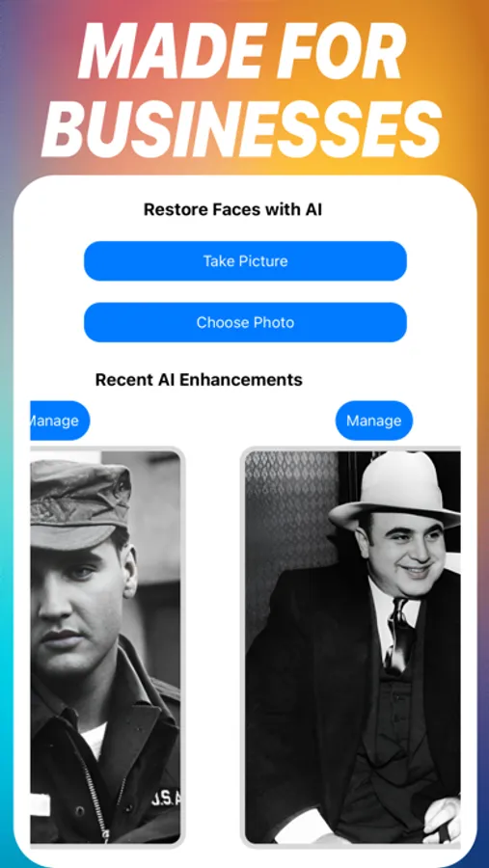The width and height of the screenshot is (489, 868).
Task: Open Manage for the fedora photo
Action: tap(374, 420)
